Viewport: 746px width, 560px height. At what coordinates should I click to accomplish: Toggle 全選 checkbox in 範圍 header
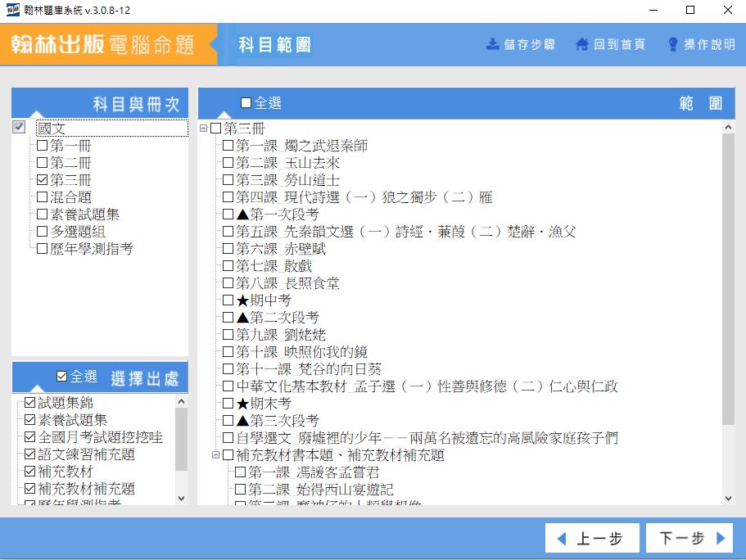pyautogui.click(x=246, y=103)
